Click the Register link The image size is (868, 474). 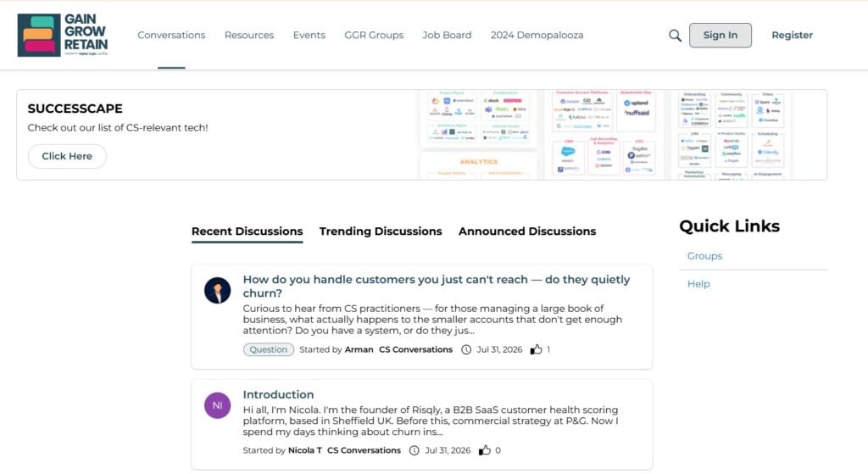793,35
